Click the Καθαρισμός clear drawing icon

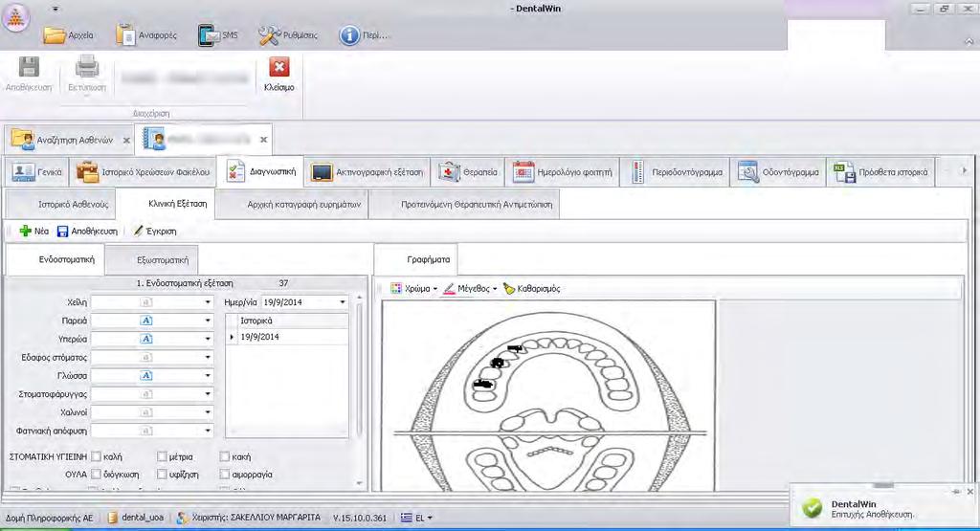(509, 289)
